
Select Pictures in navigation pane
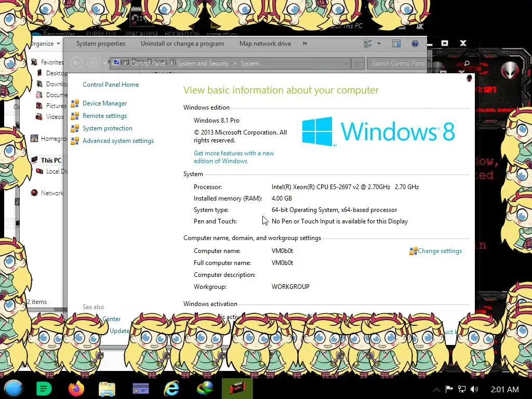[56, 106]
